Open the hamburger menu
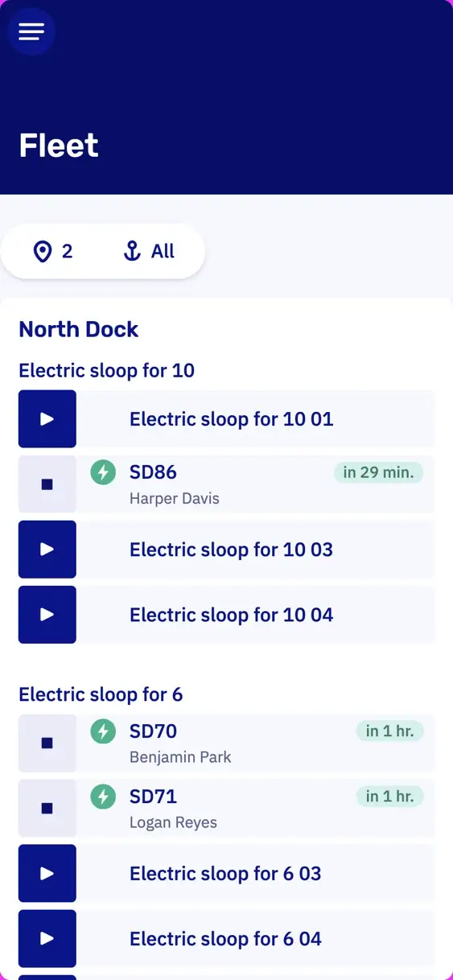This screenshot has height=980, width=453. tap(31, 31)
